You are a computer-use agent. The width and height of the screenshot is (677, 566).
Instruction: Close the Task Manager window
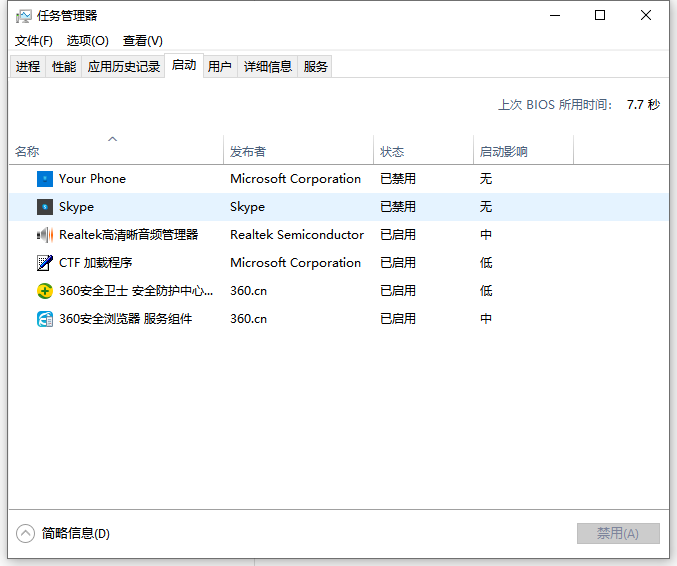[x=645, y=16]
